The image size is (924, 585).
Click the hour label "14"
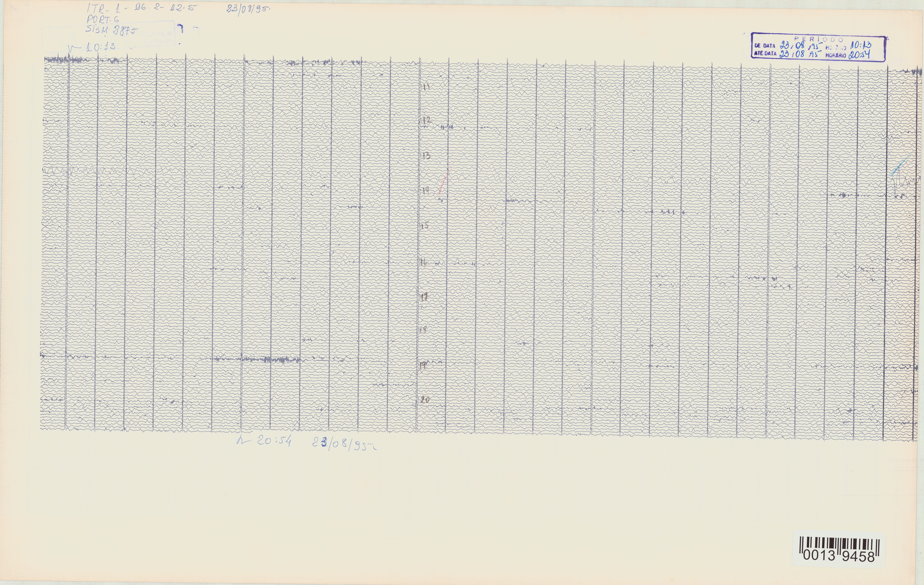[x=426, y=191]
